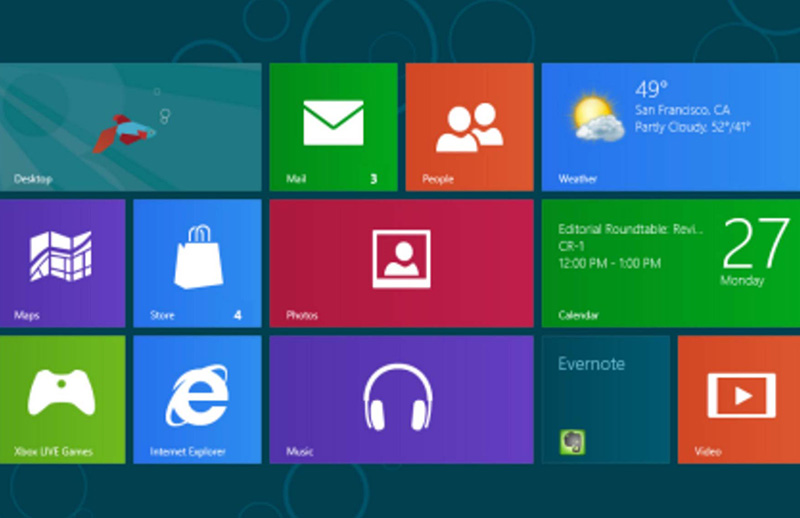Click the People silhouettes icon

pos(469,126)
